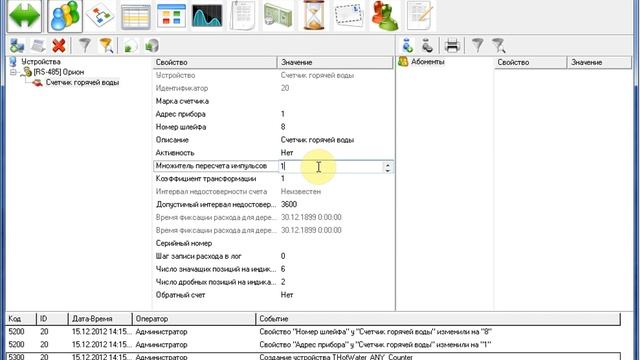
Task: Select Шаг записи расхода в лог row
Action: (x=273, y=256)
